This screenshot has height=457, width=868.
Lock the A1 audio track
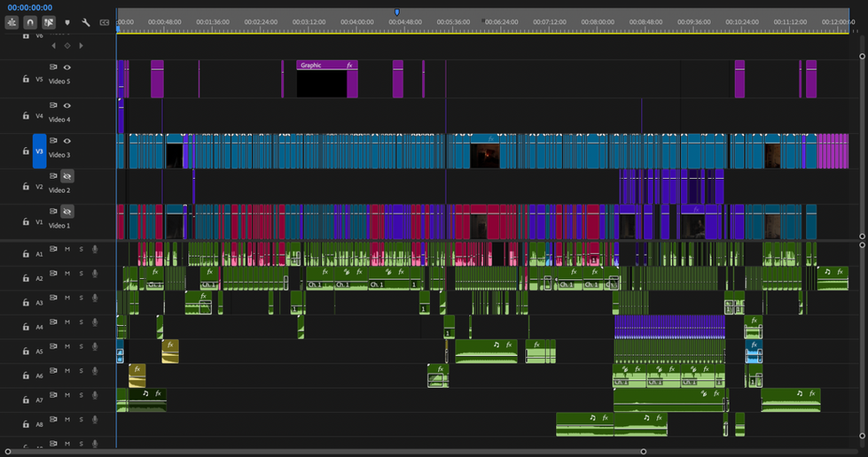[x=26, y=254]
